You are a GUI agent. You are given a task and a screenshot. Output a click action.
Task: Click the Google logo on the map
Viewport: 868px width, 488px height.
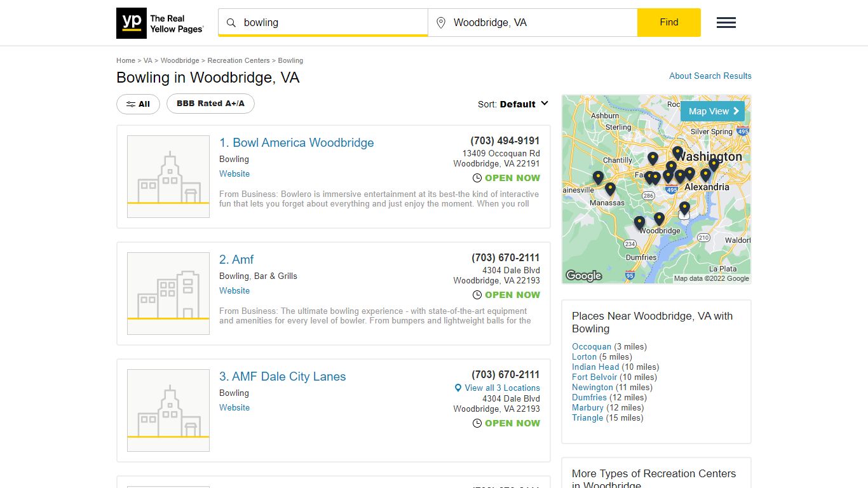(x=583, y=275)
